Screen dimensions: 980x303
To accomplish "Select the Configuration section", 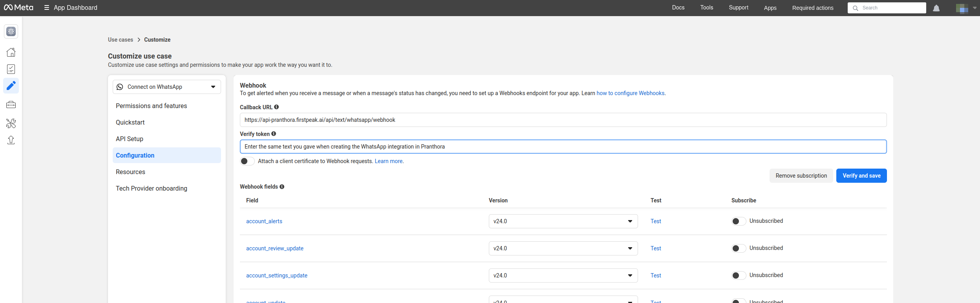I will coord(167,155).
